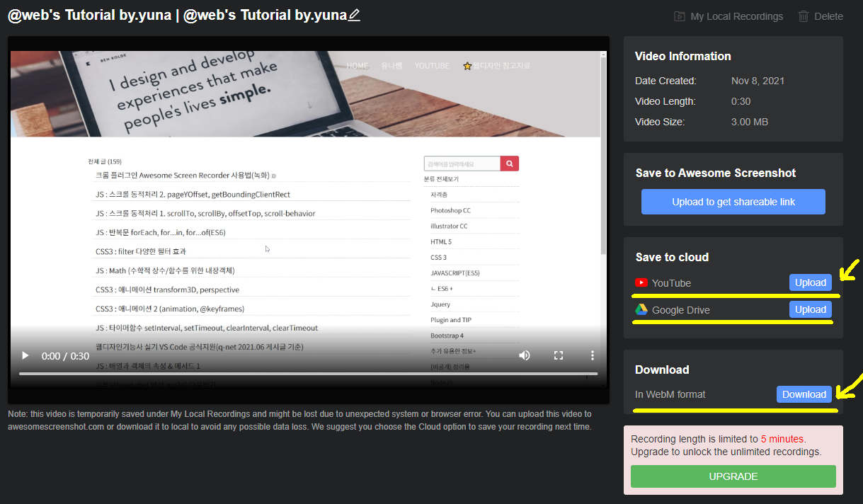Image resolution: width=863 pixels, height=504 pixels.
Task: Enter fullscreen video mode
Action: (x=559, y=355)
